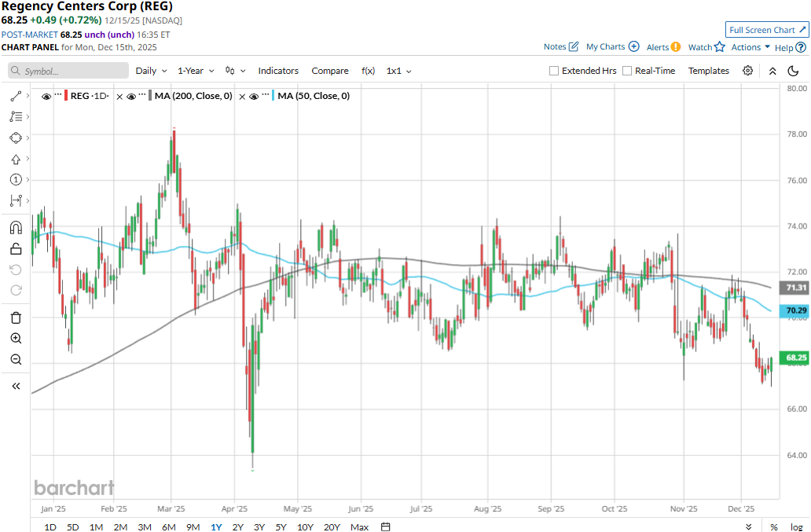Open the Daily frequency dropdown

151,71
